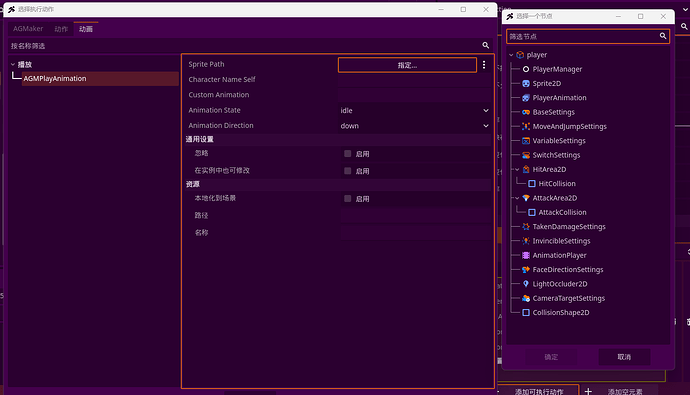Viewport: 690px width, 395px height.
Task: Click the 取消 button in node dialog
Action: pyautogui.click(x=624, y=357)
